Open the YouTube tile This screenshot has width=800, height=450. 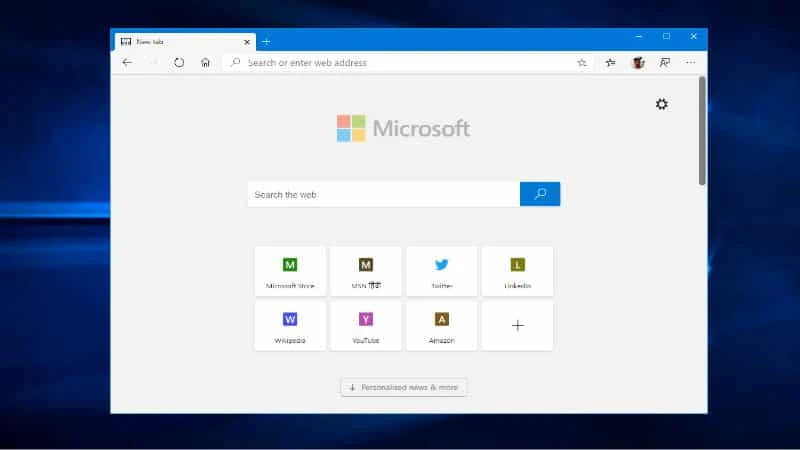[x=366, y=326]
